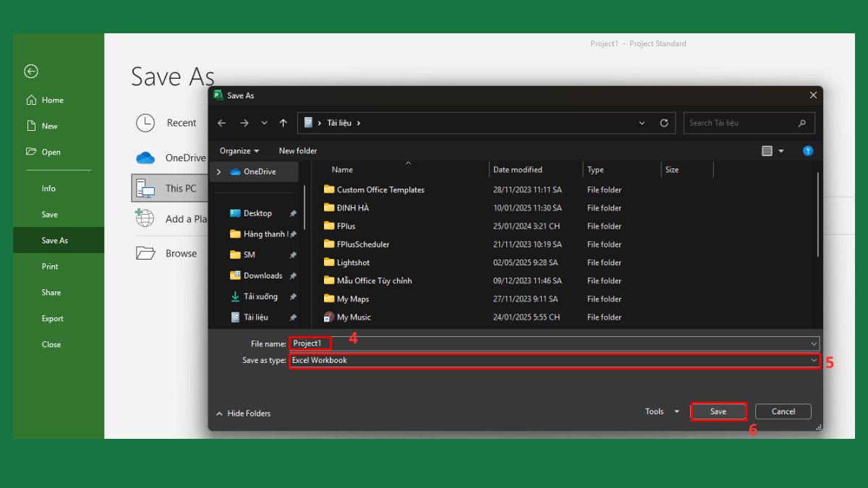868x488 pixels.
Task: Expand the OneDrive tree node chevron
Action: click(x=219, y=172)
